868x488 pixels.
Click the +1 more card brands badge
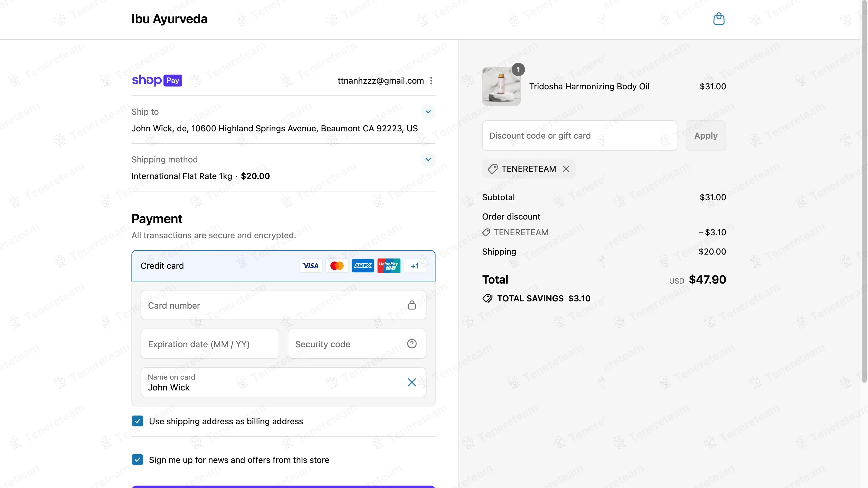click(415, 266)
